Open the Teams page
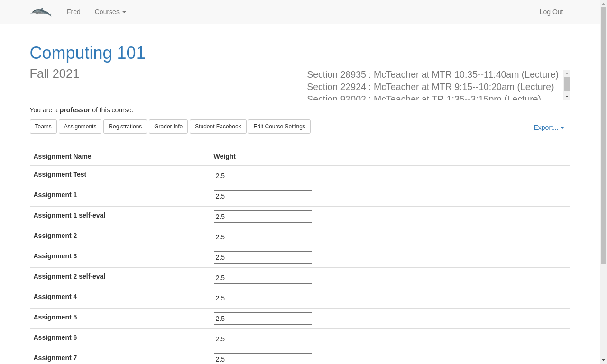 [43, 127]
